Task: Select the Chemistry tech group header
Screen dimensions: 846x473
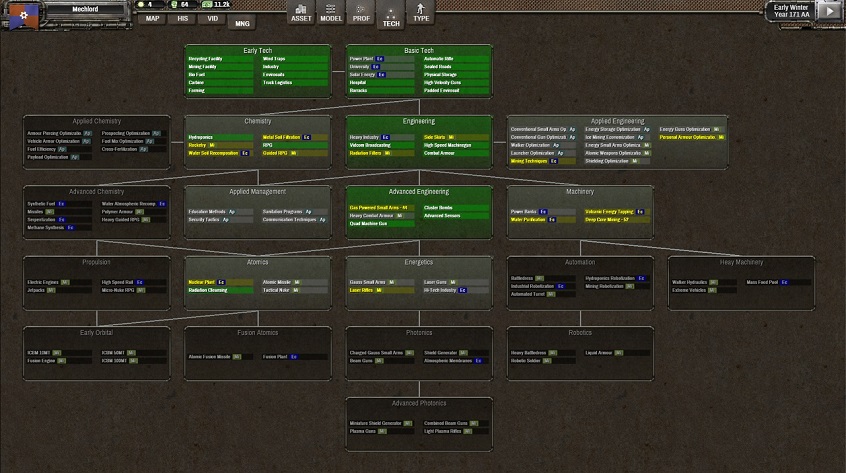Action: [257, 121]
